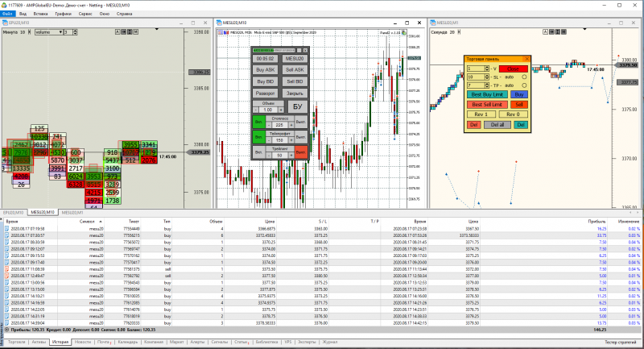
Task: Click the chart icon in the EPU20,M10 title bar
Action: [6, 23]
